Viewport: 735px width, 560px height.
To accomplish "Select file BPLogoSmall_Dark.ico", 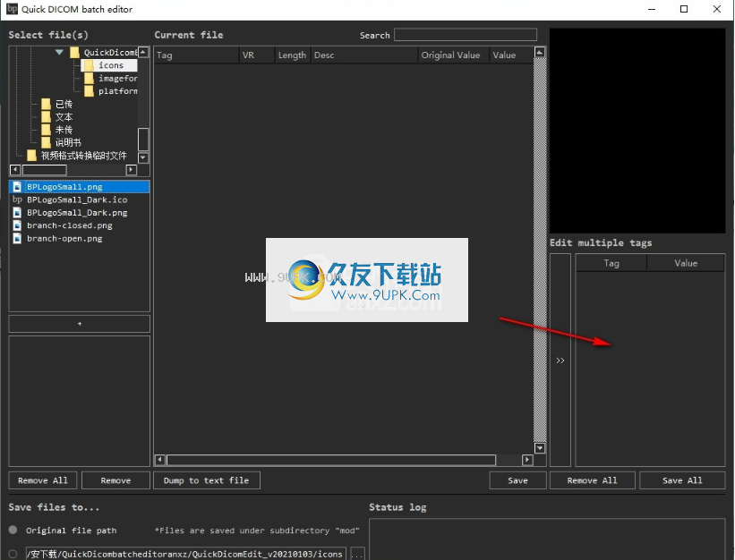I will point(79,199).
